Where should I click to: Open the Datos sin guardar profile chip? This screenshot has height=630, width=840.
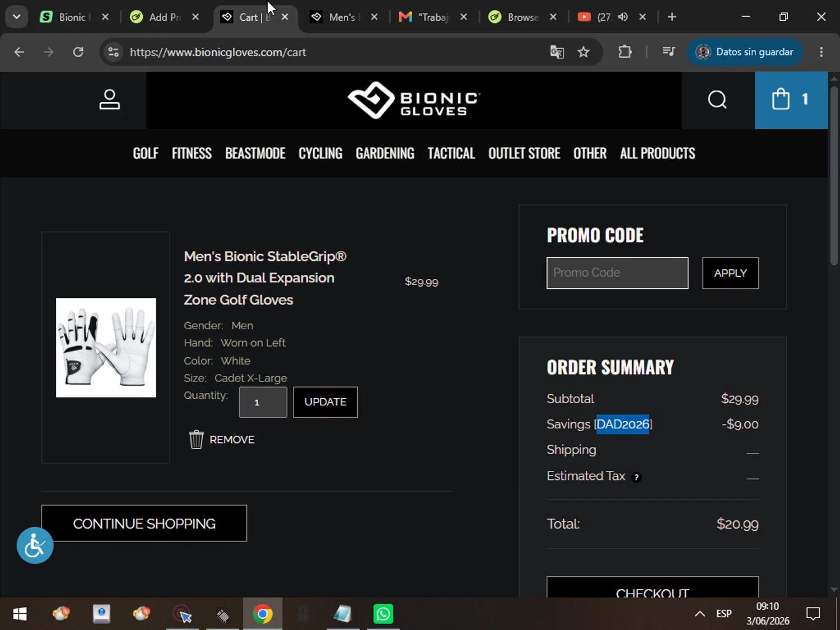tap(745, 52)
